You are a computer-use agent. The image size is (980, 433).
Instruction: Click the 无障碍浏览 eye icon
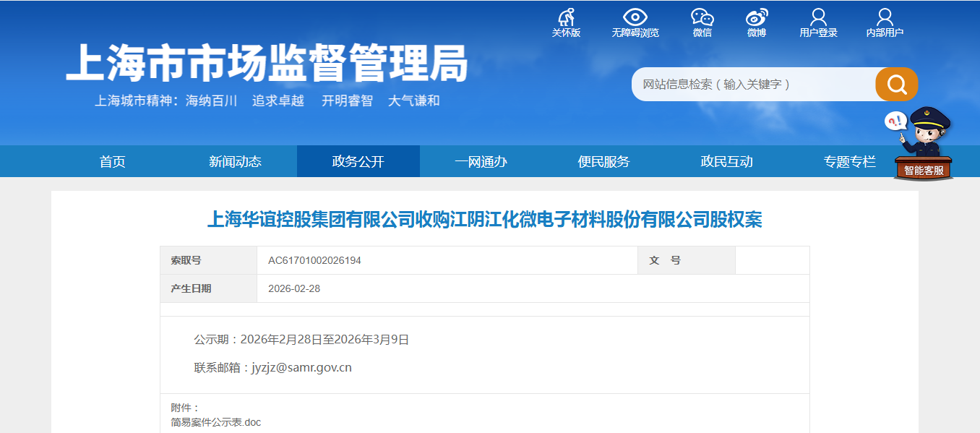coord(635,17)
